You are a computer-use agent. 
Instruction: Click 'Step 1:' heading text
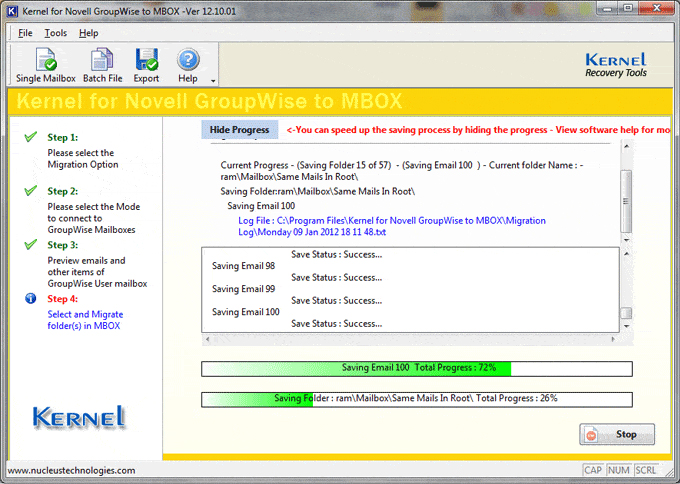[x=63, y=137]
